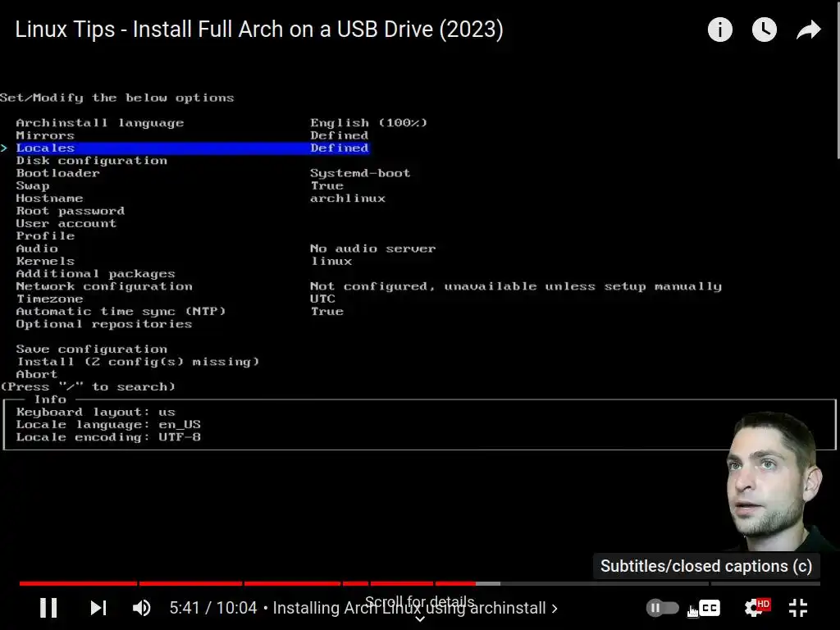Click 'Locale encoding: UTF-8' info line
840x630 pixels.
[108, 437]
